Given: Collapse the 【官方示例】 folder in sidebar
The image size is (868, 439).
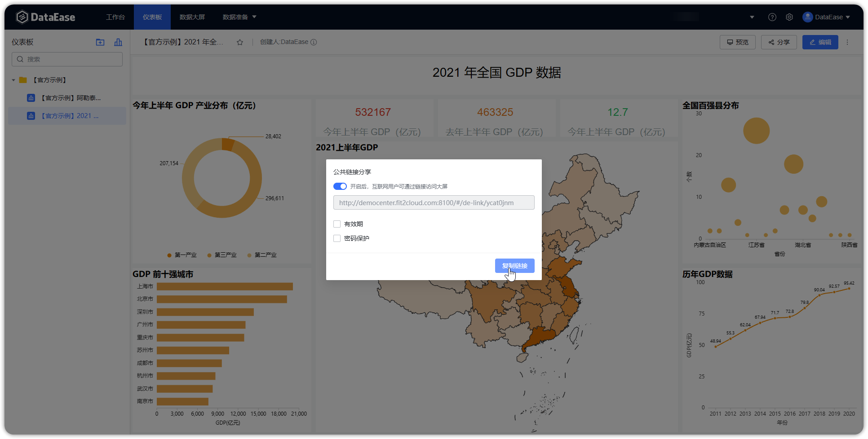Looking at the screenshot, I should click(x=13, y=79).
